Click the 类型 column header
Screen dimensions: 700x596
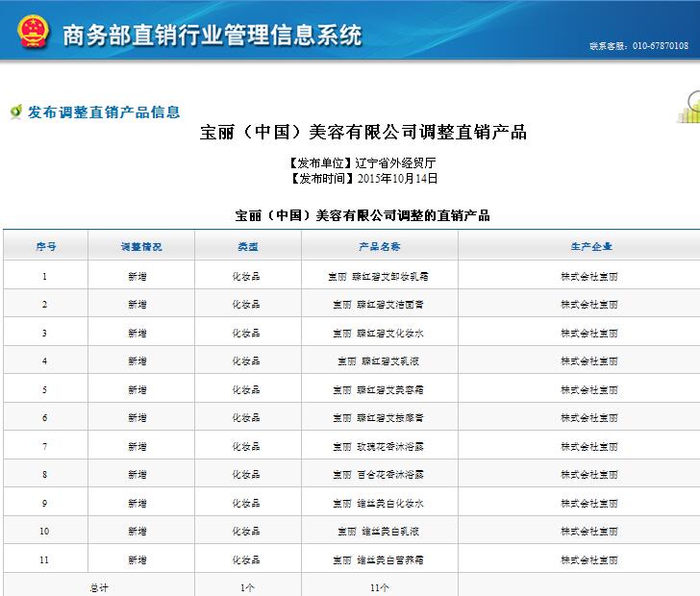point(248,247)
